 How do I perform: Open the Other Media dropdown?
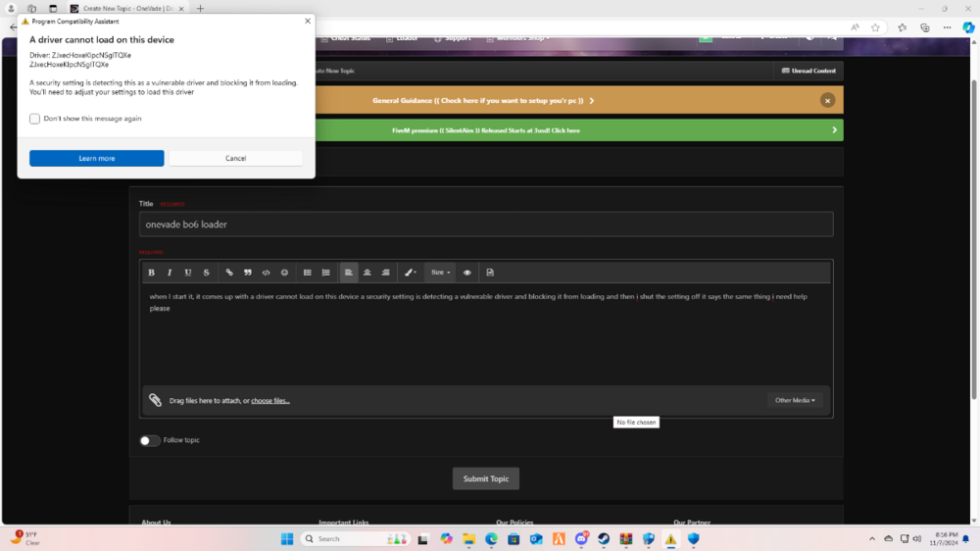795,400
